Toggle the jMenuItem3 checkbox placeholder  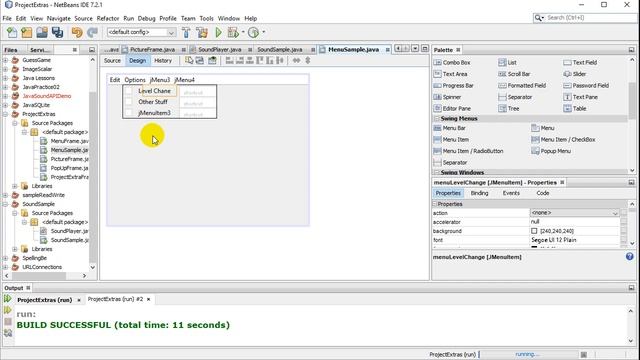[x=129, y=113]
